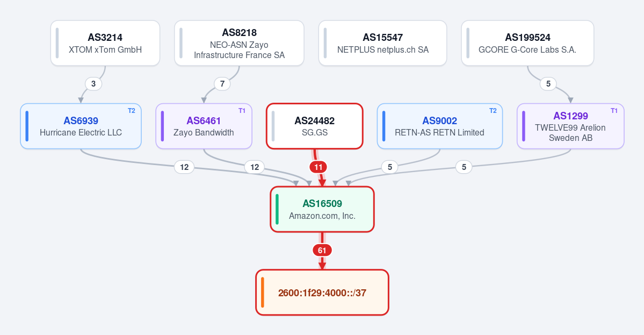Viewport: 644px width, 335px height.
Task: Select the highlighted AS24482 SG.GS node
Action: pos(315,126)
